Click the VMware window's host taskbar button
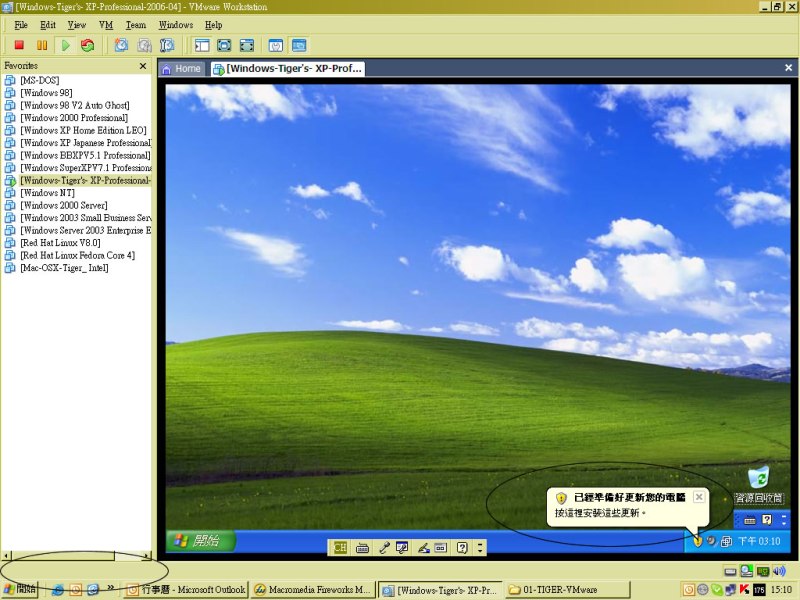Screen dimensions: 800x600 coord(440,590)
